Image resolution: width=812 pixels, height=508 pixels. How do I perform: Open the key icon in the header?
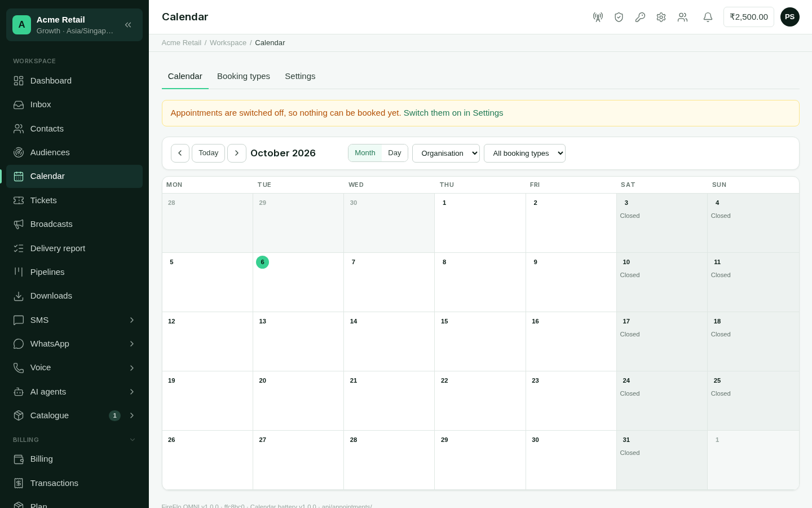click(x=640, y=17)
